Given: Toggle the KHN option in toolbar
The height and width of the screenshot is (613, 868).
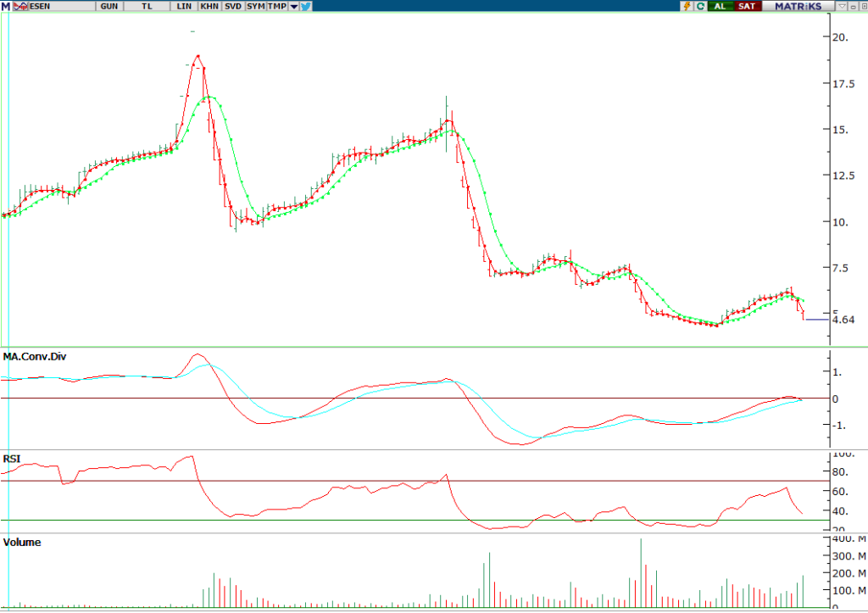Looking at the screenshot, I should tap(209, 6).
